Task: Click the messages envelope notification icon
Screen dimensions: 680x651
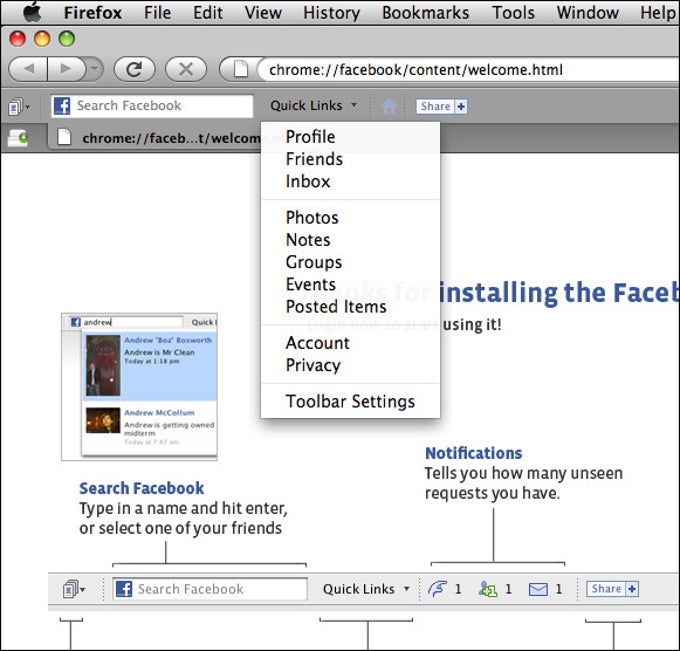Action: pyautogui.click(x=538, y=589)
